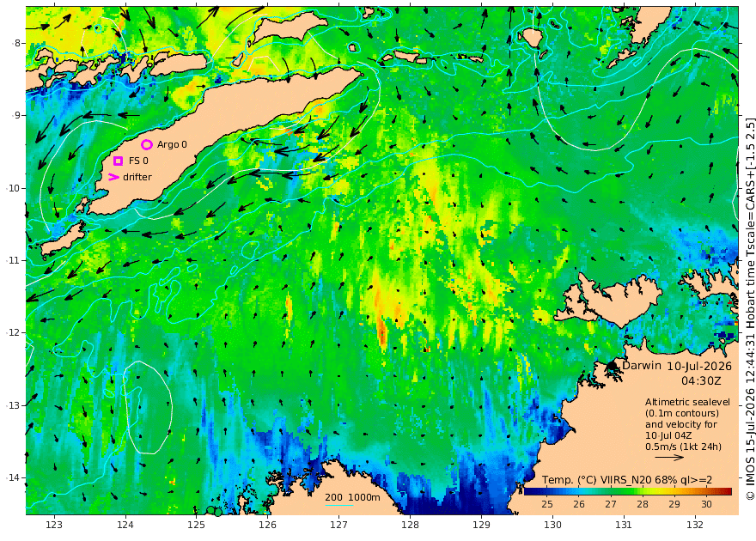Viewport: 756px width, 541px height.
Task: Click the longitude label 126
Action: point(267,525)
